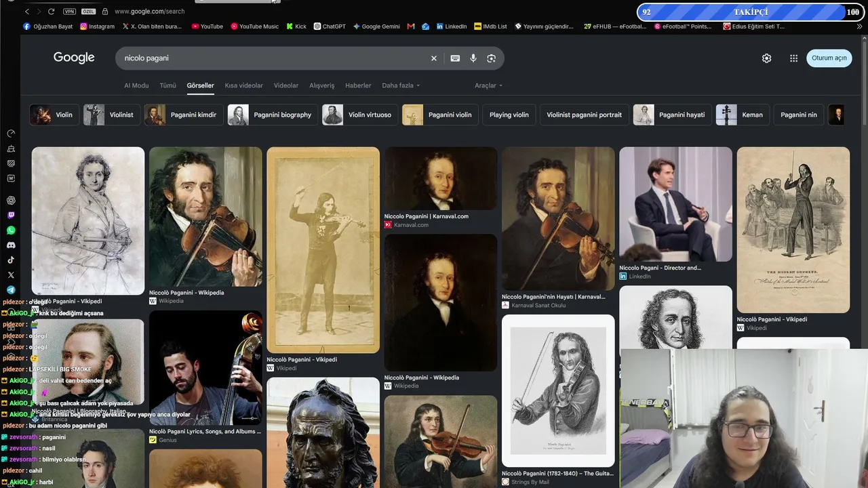Open the pencil sketch Paganini image result
Screen dimensions: 868x488
pos(88,221)
